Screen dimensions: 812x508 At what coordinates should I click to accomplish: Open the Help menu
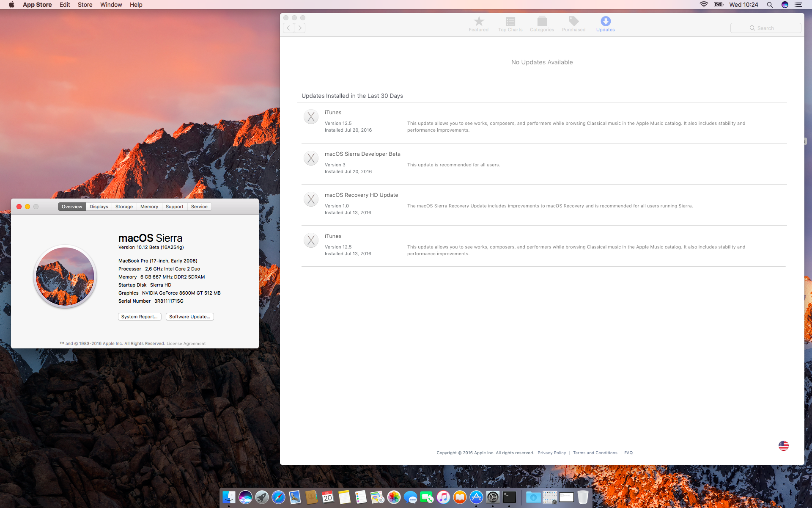136,5
